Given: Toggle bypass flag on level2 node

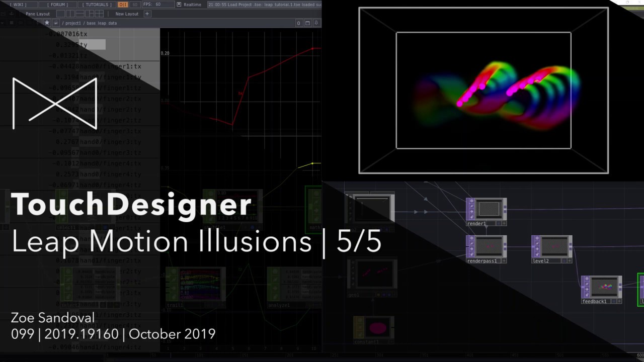Looking at the screenshot, I should [x=537, y=249].
